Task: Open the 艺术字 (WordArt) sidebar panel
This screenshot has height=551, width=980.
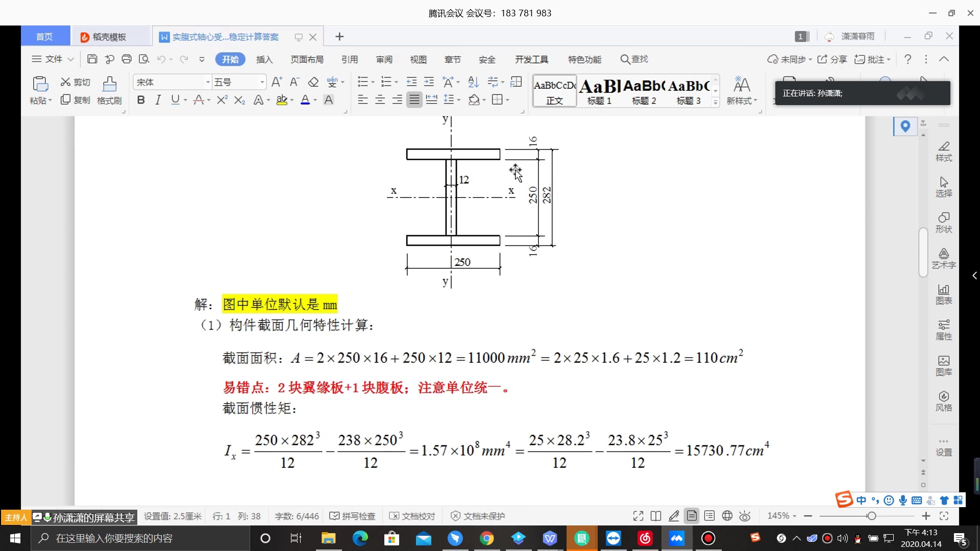Action: pyautogui.click(x=943, y=258)
